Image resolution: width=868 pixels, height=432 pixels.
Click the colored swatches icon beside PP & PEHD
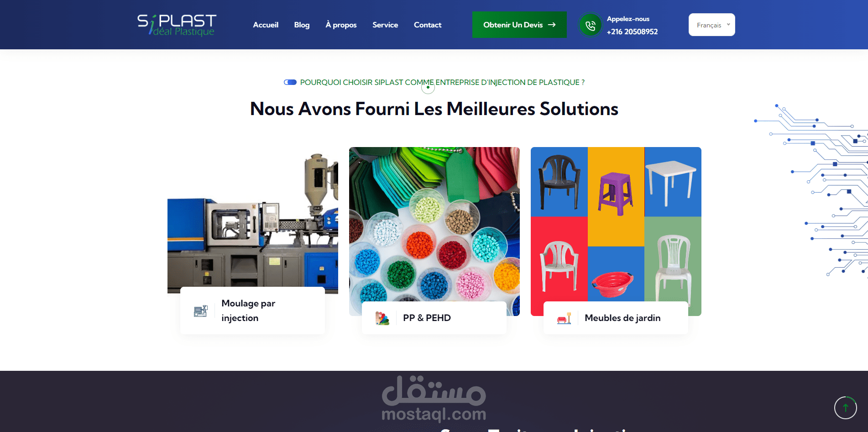pos(382,318)
